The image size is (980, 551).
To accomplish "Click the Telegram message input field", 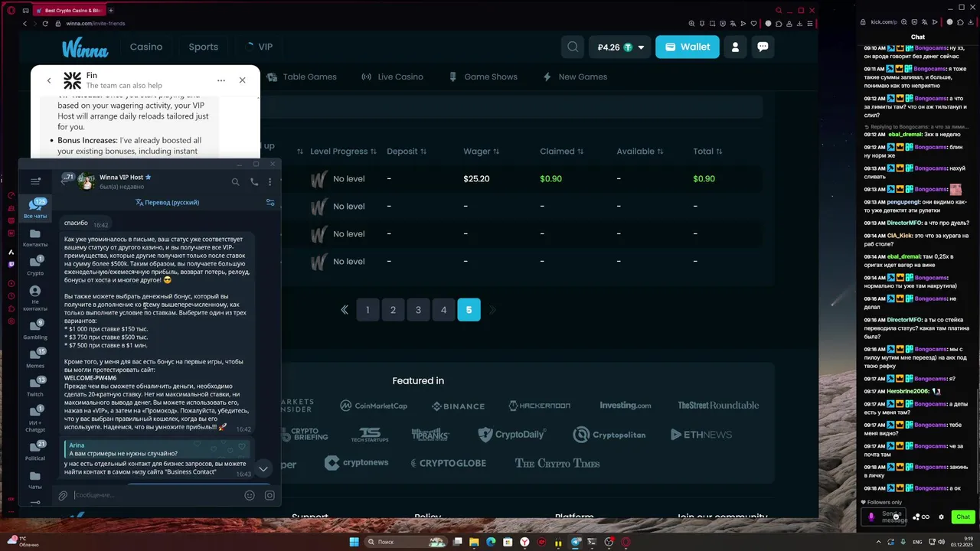I will pos(155,495).
